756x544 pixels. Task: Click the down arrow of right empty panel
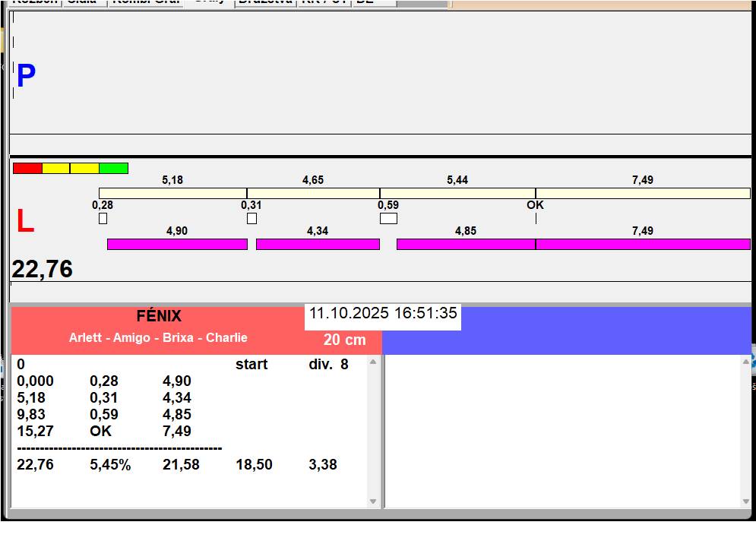[745, 501]
